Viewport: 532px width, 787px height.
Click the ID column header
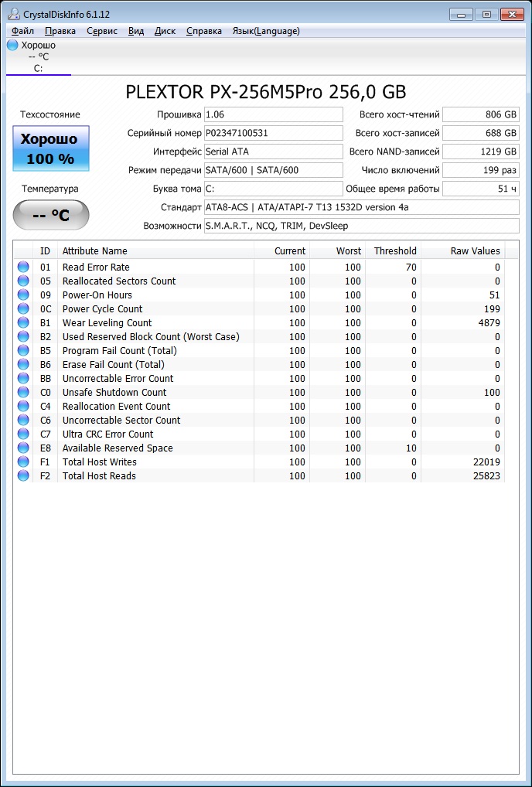tap(45, 251)
